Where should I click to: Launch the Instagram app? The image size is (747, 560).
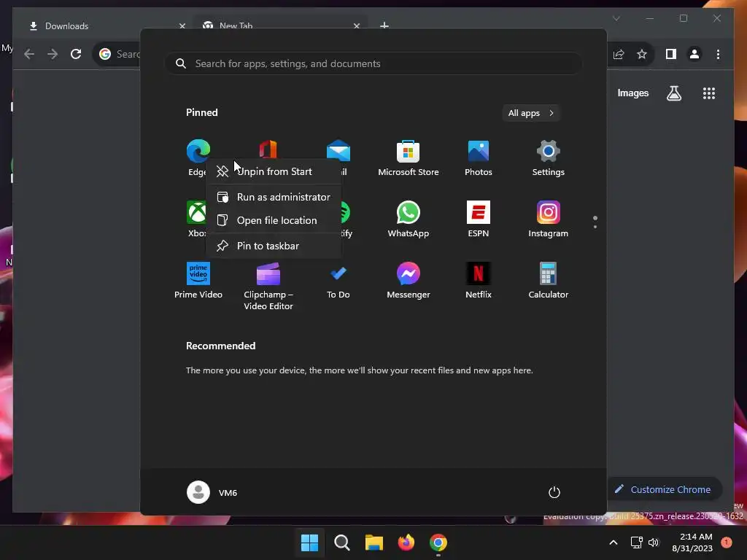pos(549,219)
